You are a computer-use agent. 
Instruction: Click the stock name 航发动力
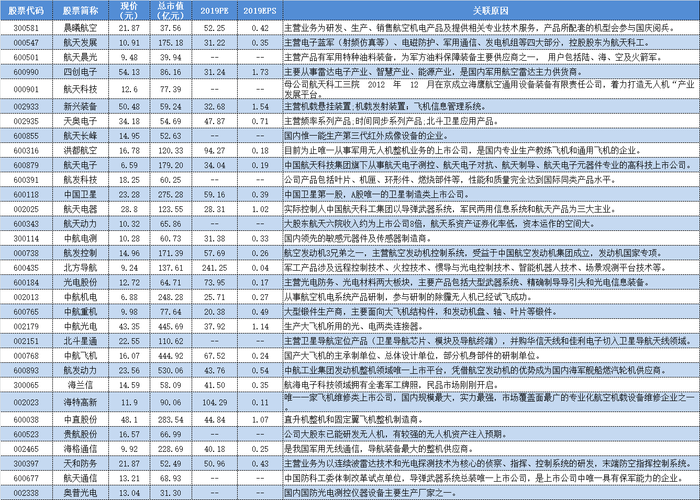[80, 371]
